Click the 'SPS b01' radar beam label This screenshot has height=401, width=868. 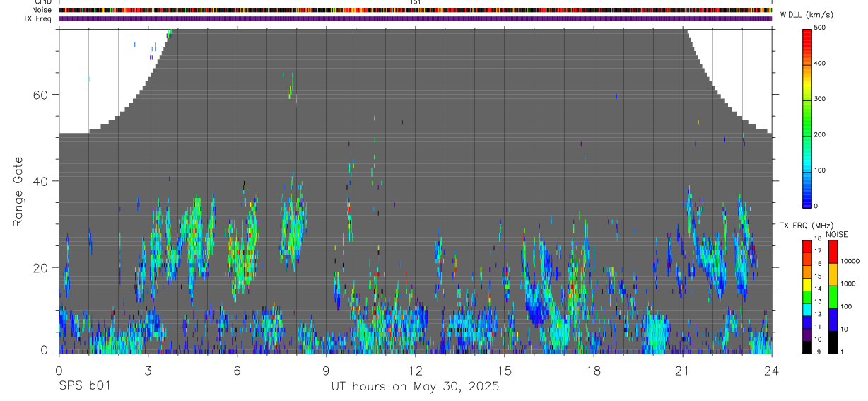pos(83,387)
